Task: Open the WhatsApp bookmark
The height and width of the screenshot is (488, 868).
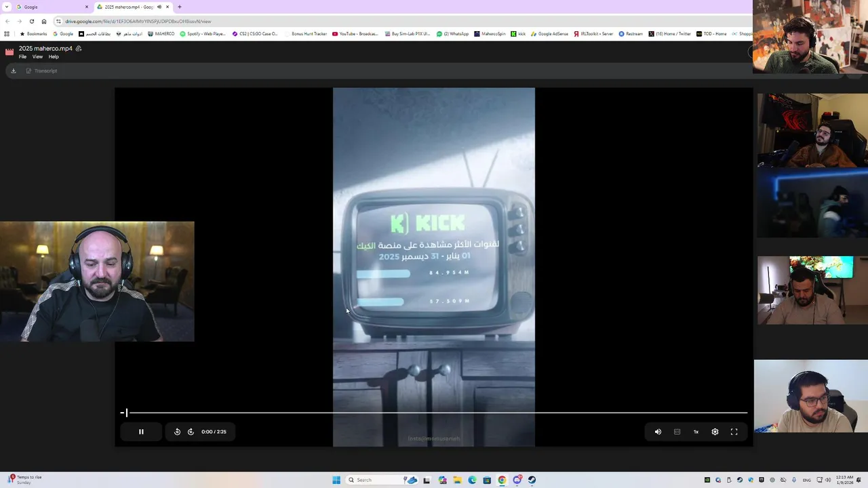Action: (x=453, y=34)
